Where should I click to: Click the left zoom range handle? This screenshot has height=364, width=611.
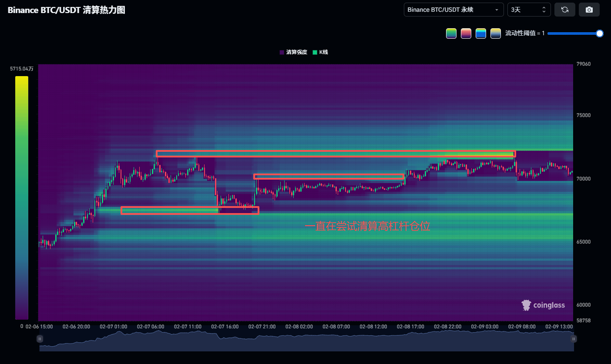point(40,339)
